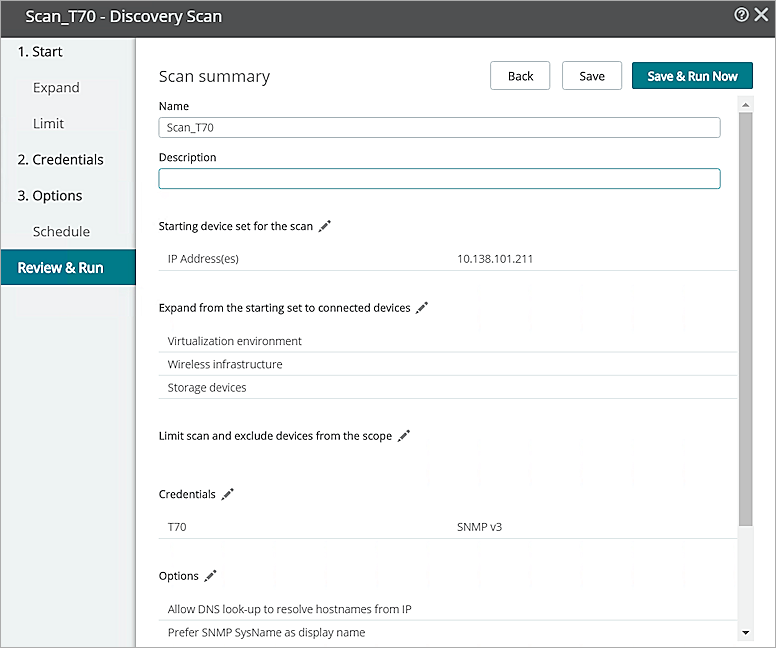This screenshot has width=776, height=648.
Task: Open the Schedule step
Action: [61, 232]
